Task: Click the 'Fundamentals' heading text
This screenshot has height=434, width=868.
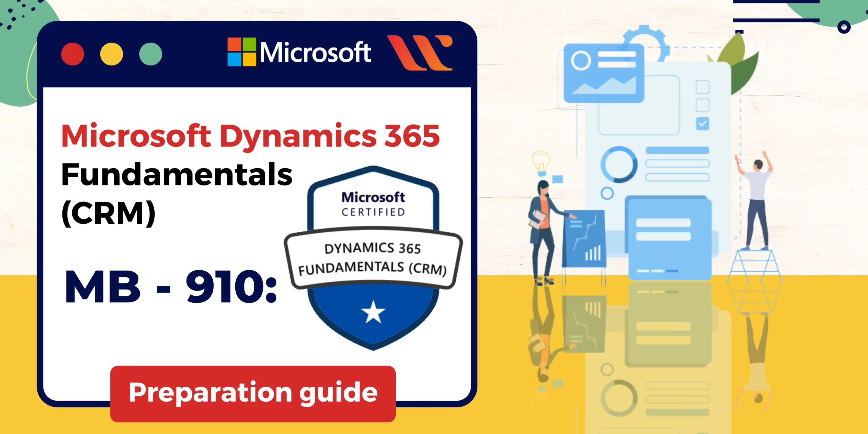Action: pos(177,174)
